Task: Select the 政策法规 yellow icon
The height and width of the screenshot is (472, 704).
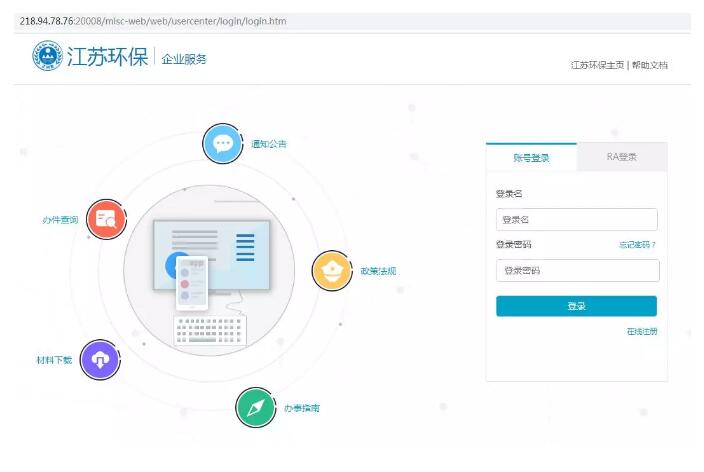Action: point(332,271)
